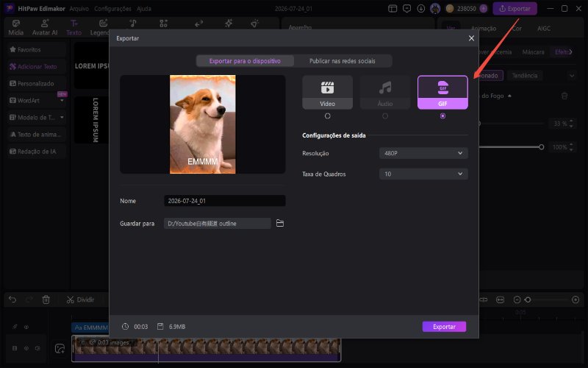Toggle mute on the video track
This screenshot has height=368, width=588.
point(37,348)
